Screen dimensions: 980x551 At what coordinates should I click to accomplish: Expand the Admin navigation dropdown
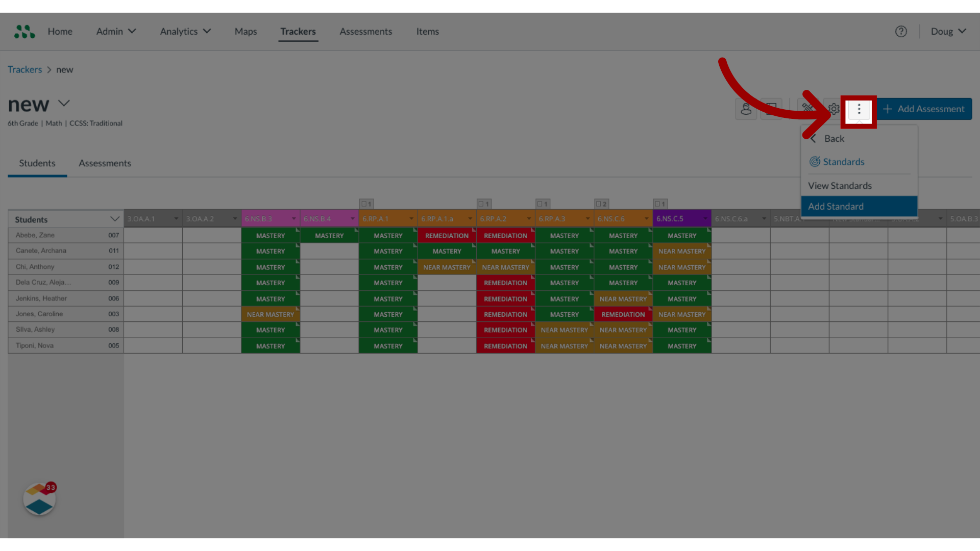pos(115,31)
